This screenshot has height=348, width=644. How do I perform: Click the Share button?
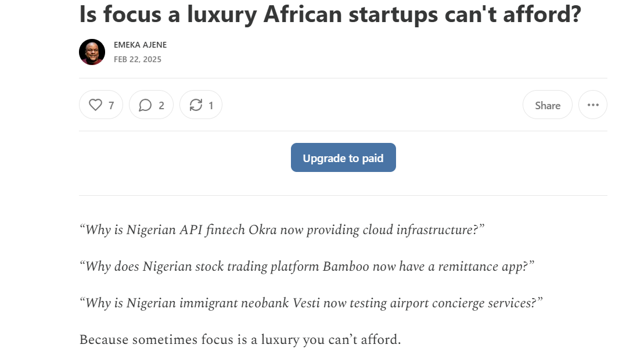pos(548,105)
